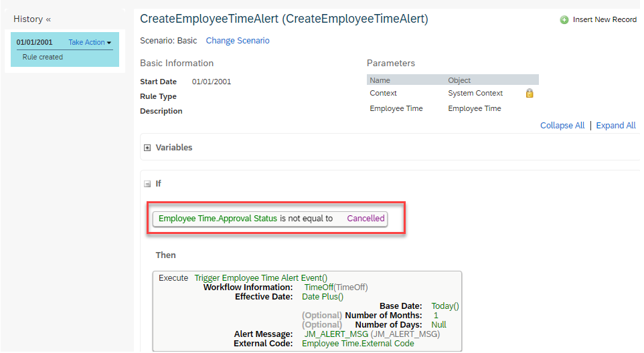Screen dimensions: 644x353
Task: Collapse the History panel
Action: [x=48, y=19]
